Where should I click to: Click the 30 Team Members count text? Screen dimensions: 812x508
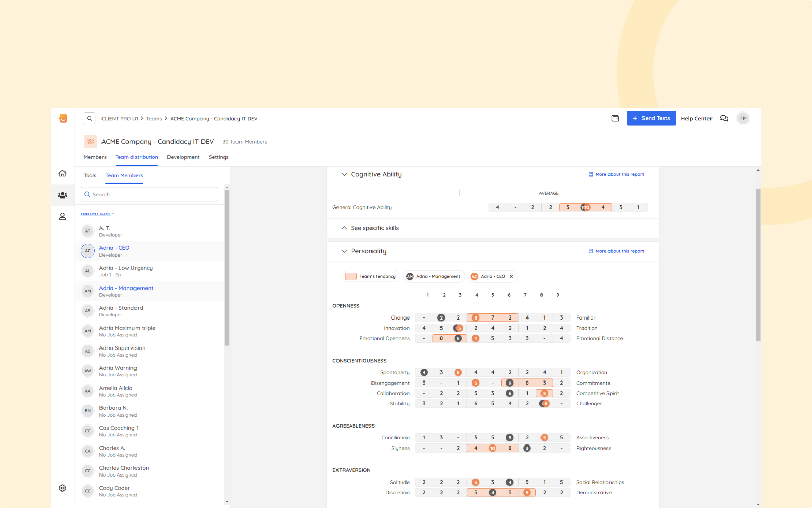click(x=245, y=142)
